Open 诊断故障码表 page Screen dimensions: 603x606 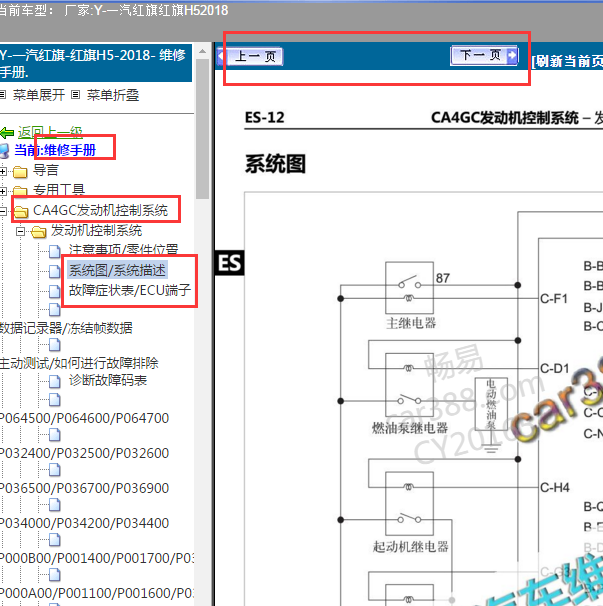tap(108, 380)
